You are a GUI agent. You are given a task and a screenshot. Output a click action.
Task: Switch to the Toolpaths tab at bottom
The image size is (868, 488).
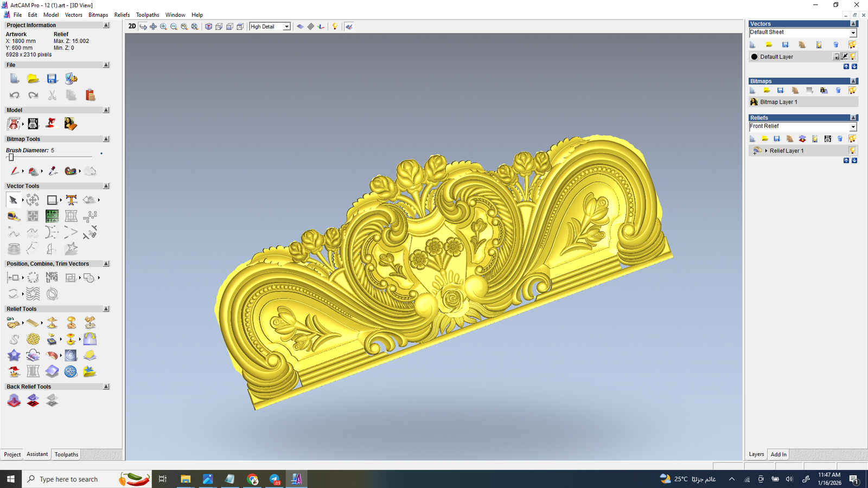pyautogui.click(x=66, y=454)
